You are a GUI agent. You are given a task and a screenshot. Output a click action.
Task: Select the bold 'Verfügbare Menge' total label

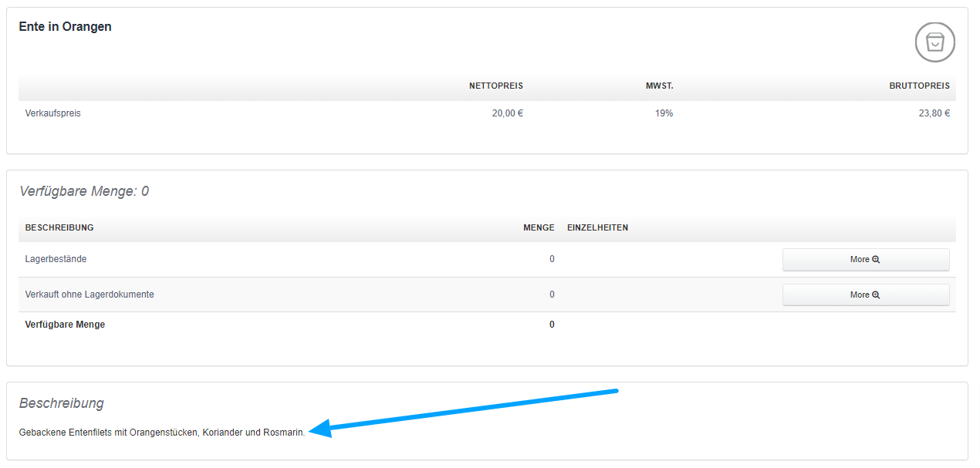[65, 325]
